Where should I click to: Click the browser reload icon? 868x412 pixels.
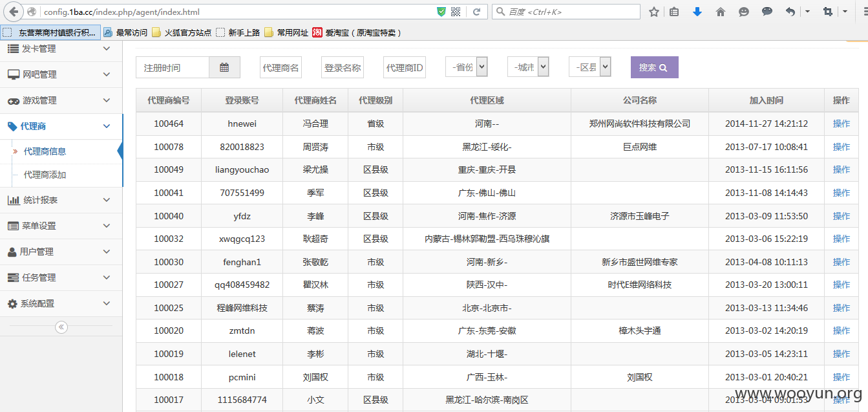(x=476, y=12)
